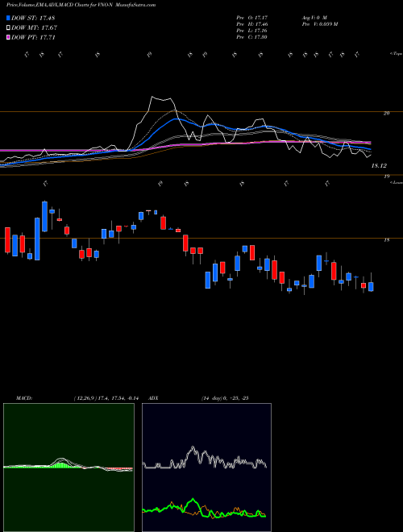Viewport: 403px width, 532px height.
Task: Click the 20 axis label on EMA chart
Action: (386, 114)
